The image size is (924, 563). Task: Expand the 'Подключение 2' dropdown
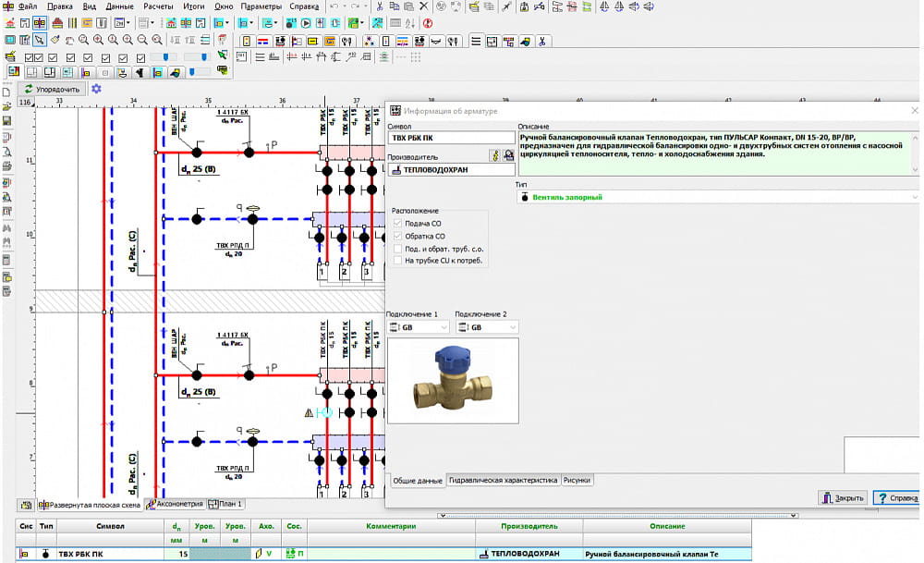click(x=512, y=327)
